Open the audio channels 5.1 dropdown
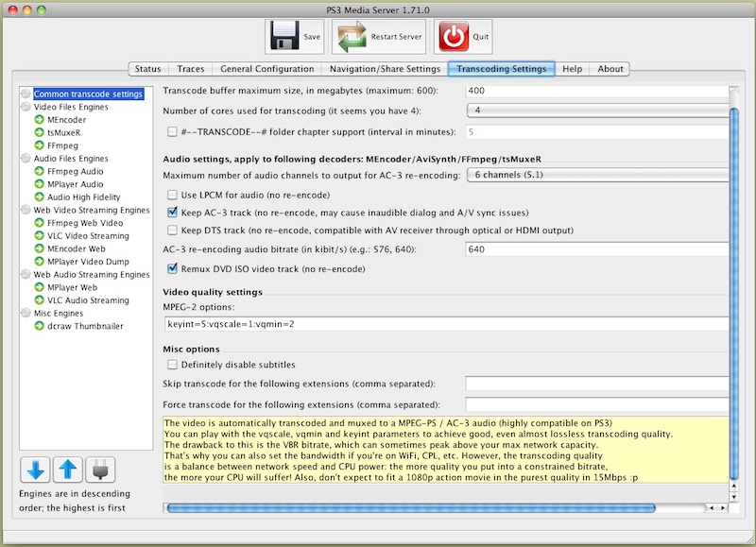 [600, 176]
